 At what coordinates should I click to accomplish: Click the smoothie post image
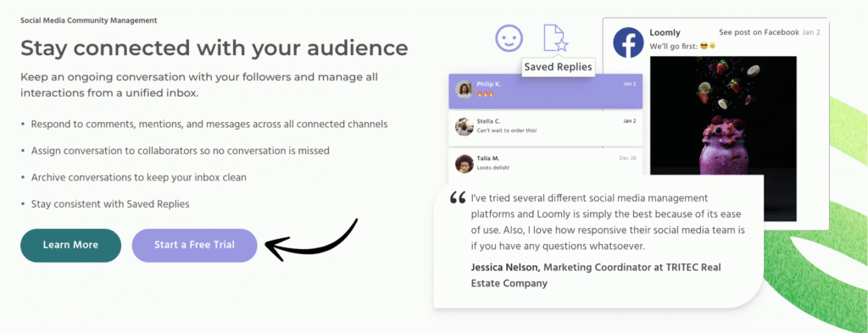click(x=723, y=138)
